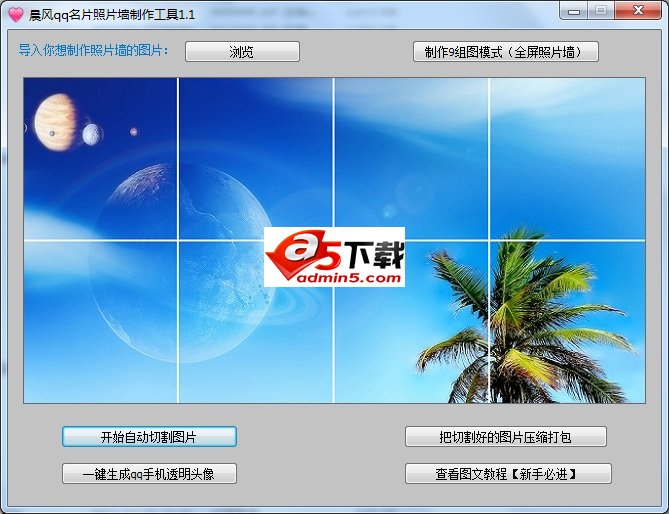Open 制作9组图模式（全屏照片墙）mode
This screenshot has height=514, width=669.
[x=506, y=52]
